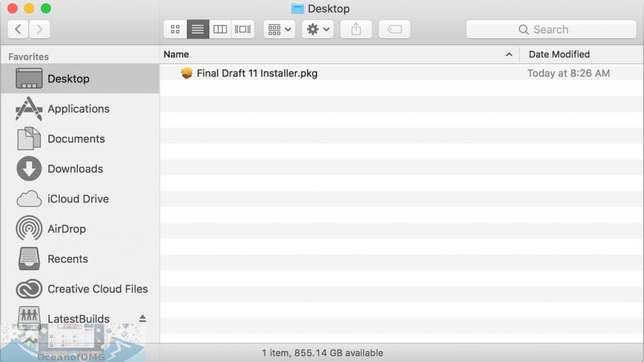Navigate back with the back arrow
Screen dimensions: 644x362
pyautogui.click(x=18, y=28)
